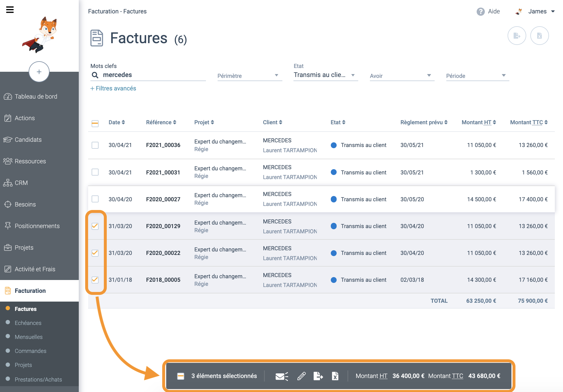563x392 pixels.
Task: Click the Factures page title icon
Action: pos(97,38)
